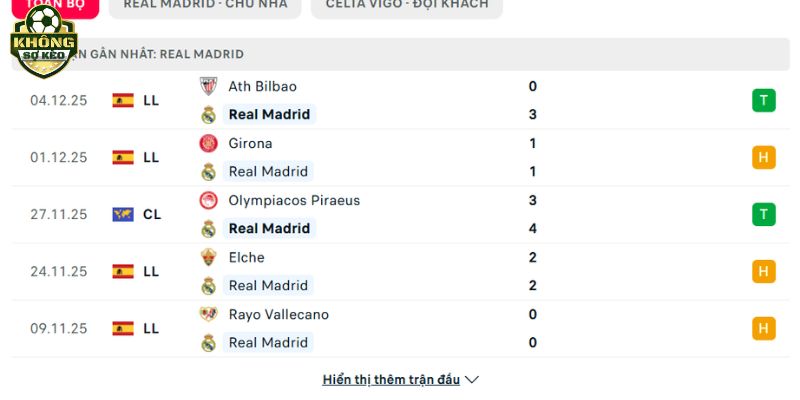Click Spain flag on 04.12.25 match

(x=123, y=100)
